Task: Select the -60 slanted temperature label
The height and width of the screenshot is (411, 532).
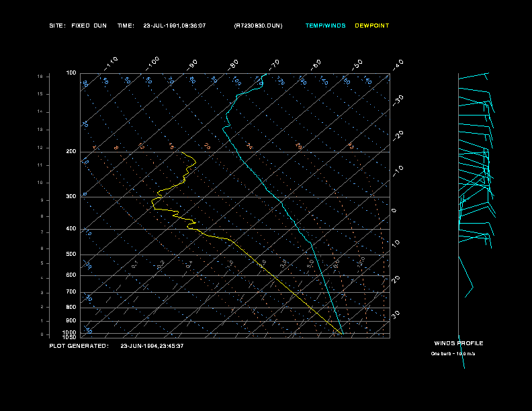Action: pos(316,65)
